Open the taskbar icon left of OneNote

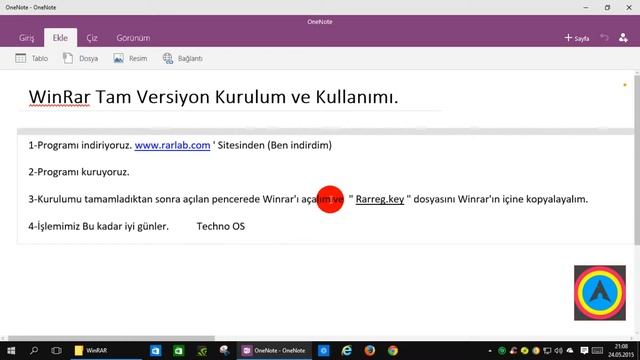click(224, 351)
